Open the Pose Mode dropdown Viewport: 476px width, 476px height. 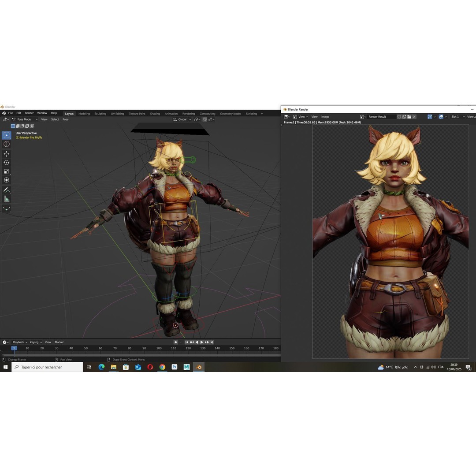25,119
